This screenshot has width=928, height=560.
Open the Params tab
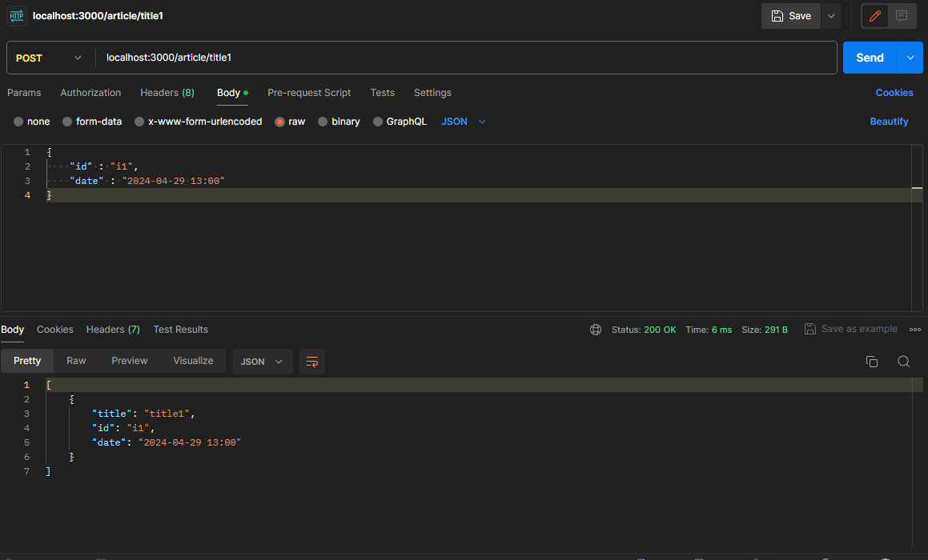tap(24, 93)
